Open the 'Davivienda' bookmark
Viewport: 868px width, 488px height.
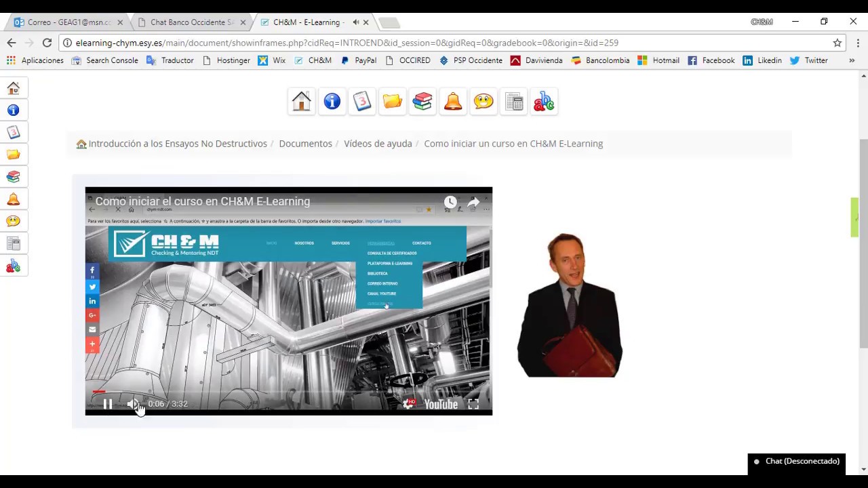(x=536, y=60)
